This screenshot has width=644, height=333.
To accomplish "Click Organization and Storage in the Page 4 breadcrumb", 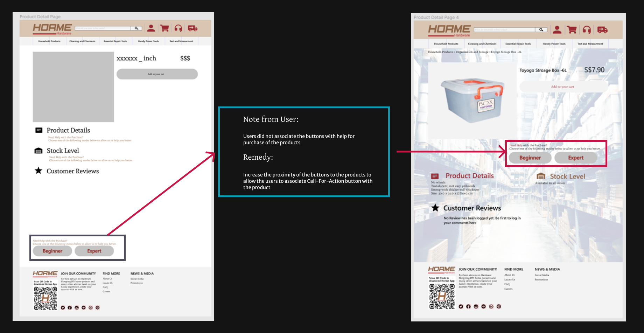I will 472,52.
